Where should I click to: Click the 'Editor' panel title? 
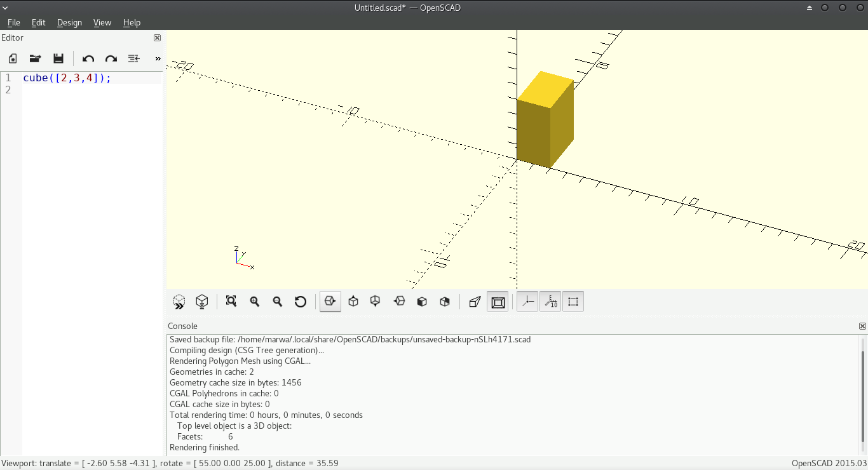pos(13,38)
